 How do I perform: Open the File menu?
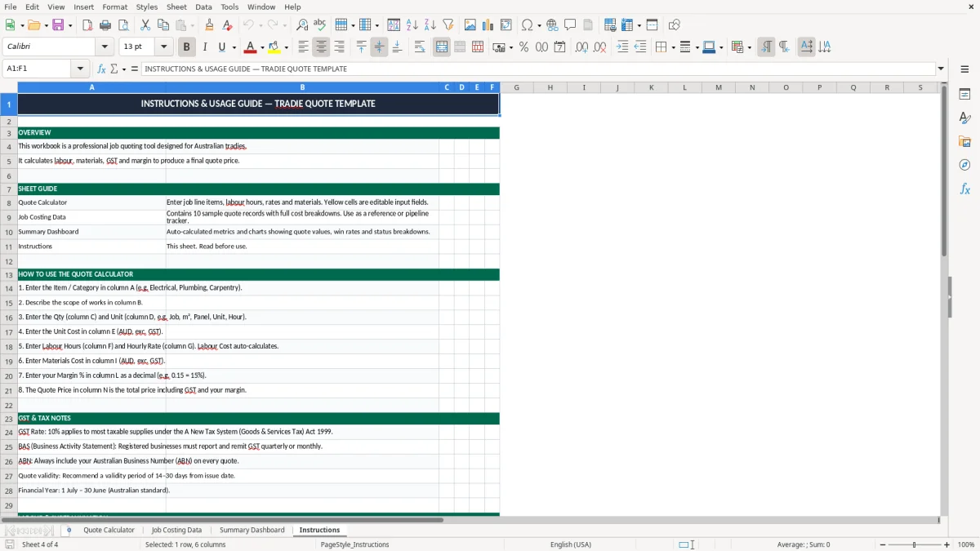[11, 7]
